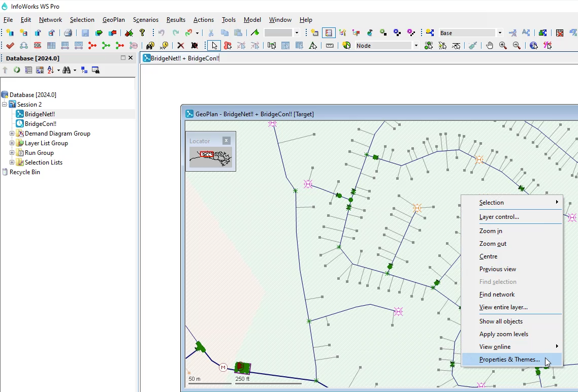Open the Network menu
The image size is (578, 392).
click(50, 20)
